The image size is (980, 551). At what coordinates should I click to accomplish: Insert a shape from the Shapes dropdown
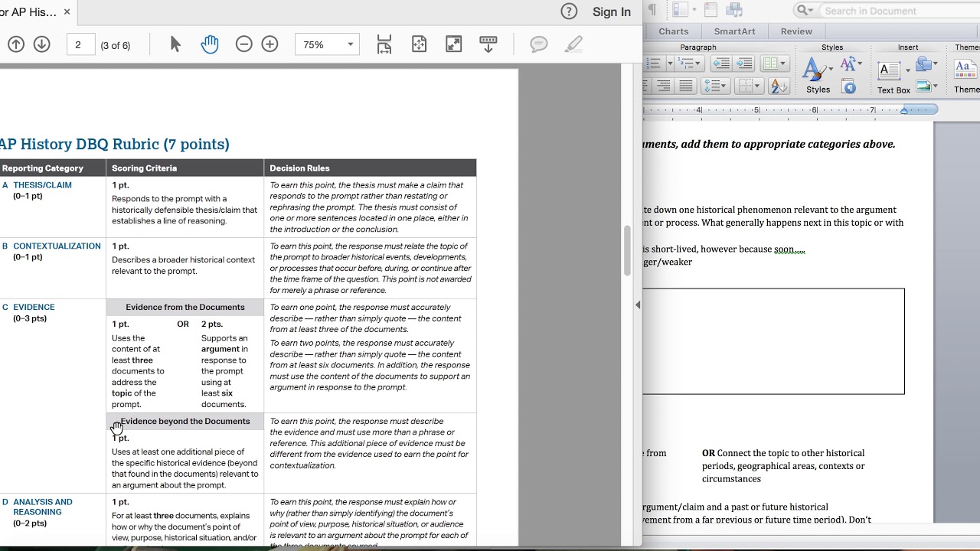pyautogui.click(x=927, y=64)
